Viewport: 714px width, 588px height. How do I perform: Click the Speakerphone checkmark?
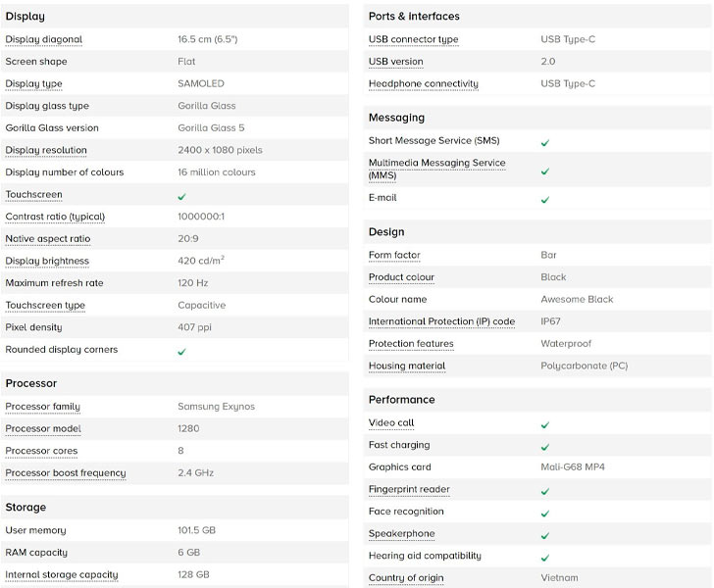coord(545,536)
